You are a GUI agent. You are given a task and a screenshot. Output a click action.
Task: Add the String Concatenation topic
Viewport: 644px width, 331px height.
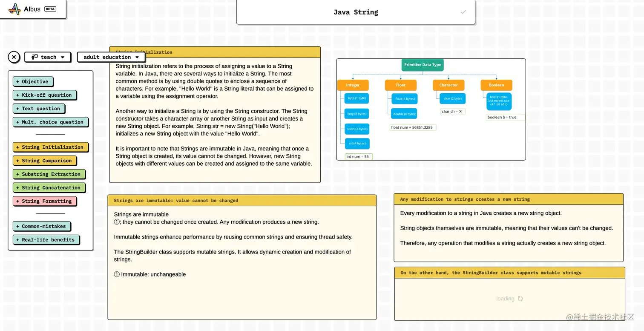click(x=49, y=187)
